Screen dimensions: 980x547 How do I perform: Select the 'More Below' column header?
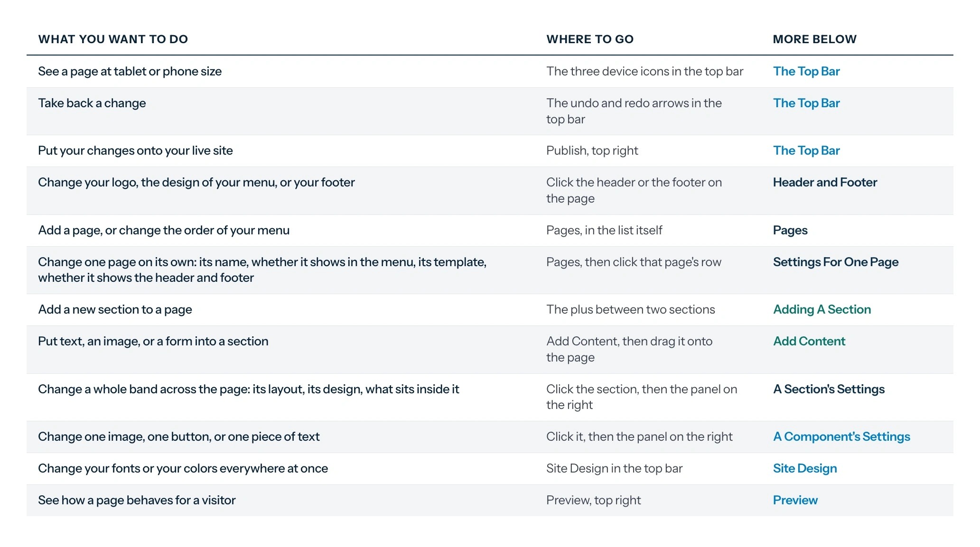click(x=814, y=39)
